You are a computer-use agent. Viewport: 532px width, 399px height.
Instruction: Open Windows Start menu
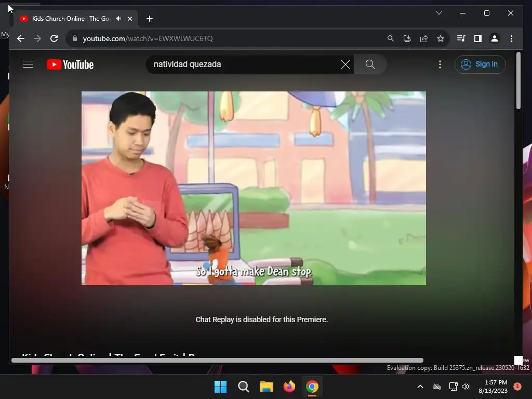point(220,387)
